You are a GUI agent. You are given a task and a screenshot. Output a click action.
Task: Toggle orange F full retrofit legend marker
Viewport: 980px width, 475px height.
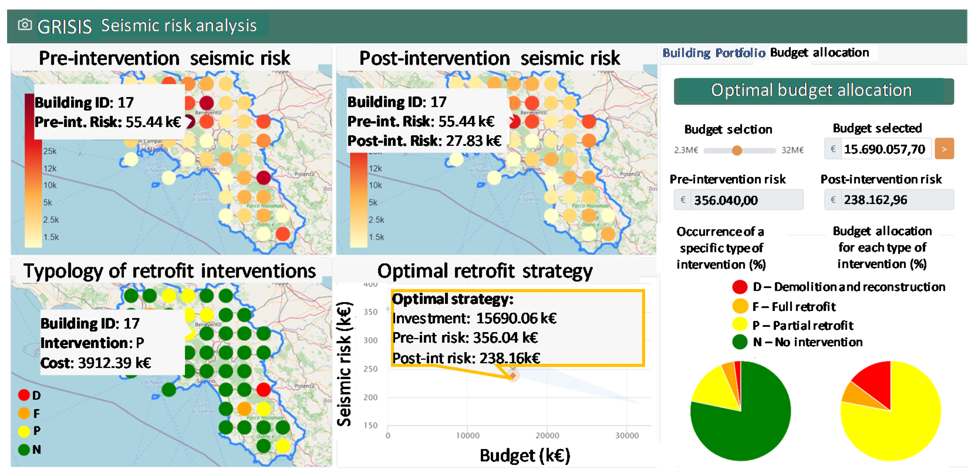740,306
